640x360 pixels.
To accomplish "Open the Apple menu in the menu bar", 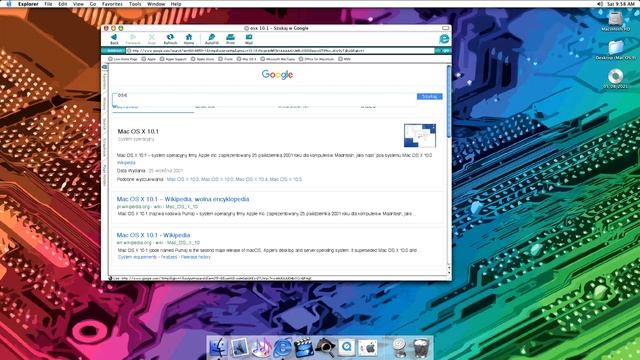I will tap(9, 4).
